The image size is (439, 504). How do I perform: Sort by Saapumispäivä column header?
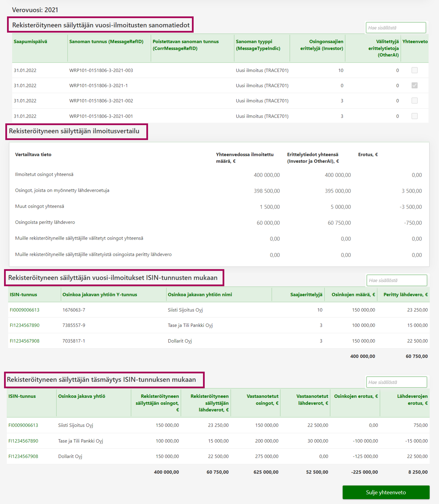coord(30,42)
